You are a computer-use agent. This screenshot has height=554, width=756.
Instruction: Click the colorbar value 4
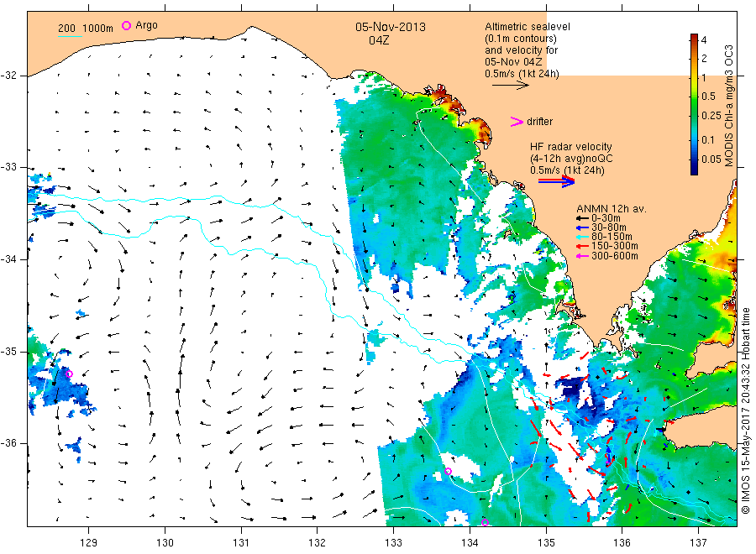704,40
